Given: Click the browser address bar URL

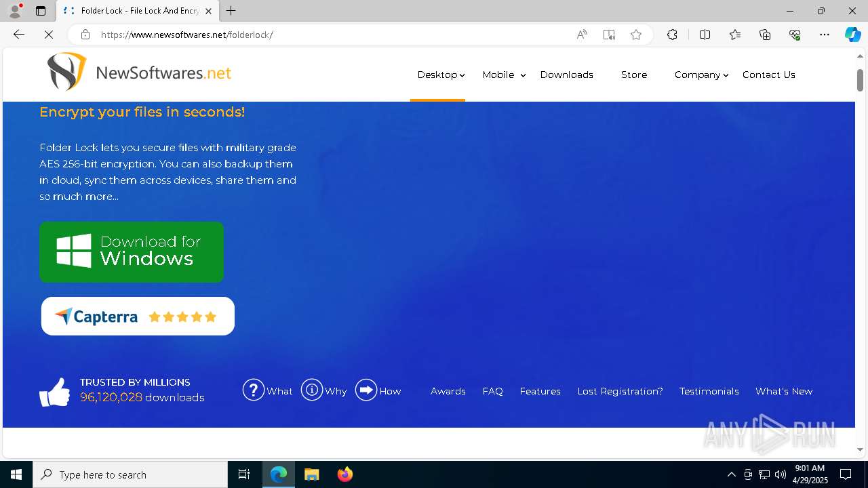Looking at the screenshot, I should pyautogui.click(x=187, y=35).
